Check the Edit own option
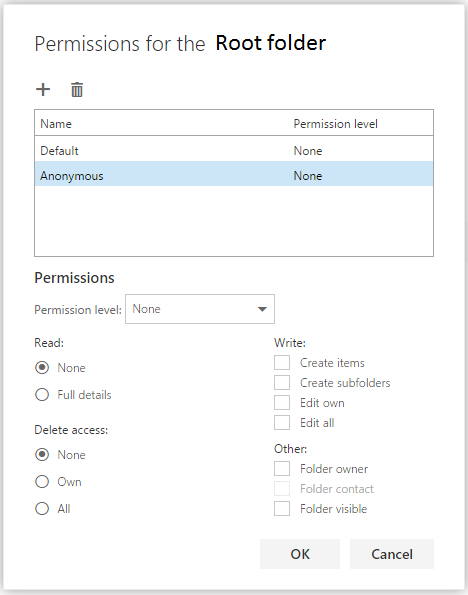Image resolution: width=468 pixels, height=595 pixels. click(x=282, y=403)
